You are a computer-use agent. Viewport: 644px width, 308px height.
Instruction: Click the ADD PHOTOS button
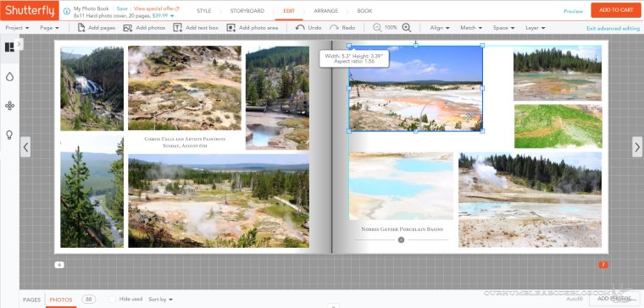pos(614,298)
